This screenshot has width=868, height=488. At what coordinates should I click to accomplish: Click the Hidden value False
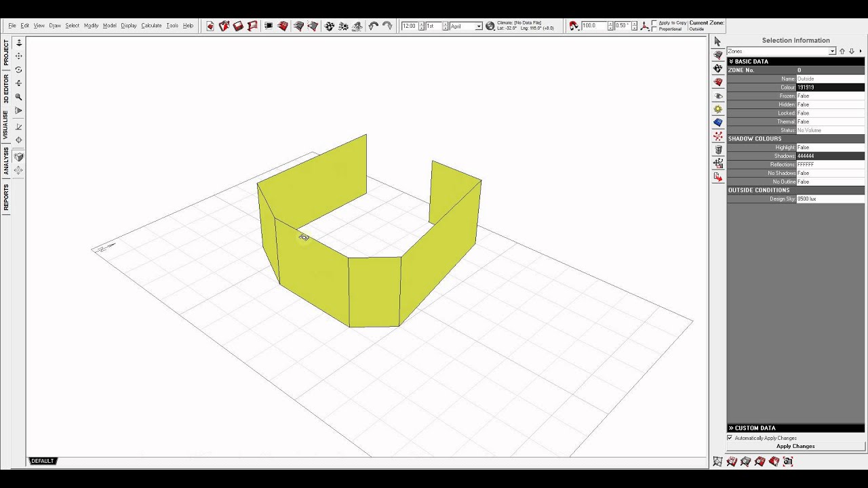point(831,104)
